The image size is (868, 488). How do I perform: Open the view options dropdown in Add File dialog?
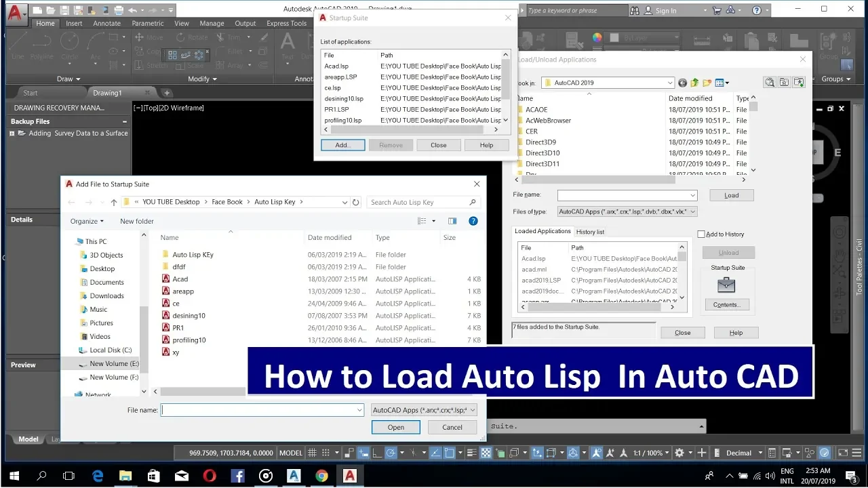(x=433, y=221)
